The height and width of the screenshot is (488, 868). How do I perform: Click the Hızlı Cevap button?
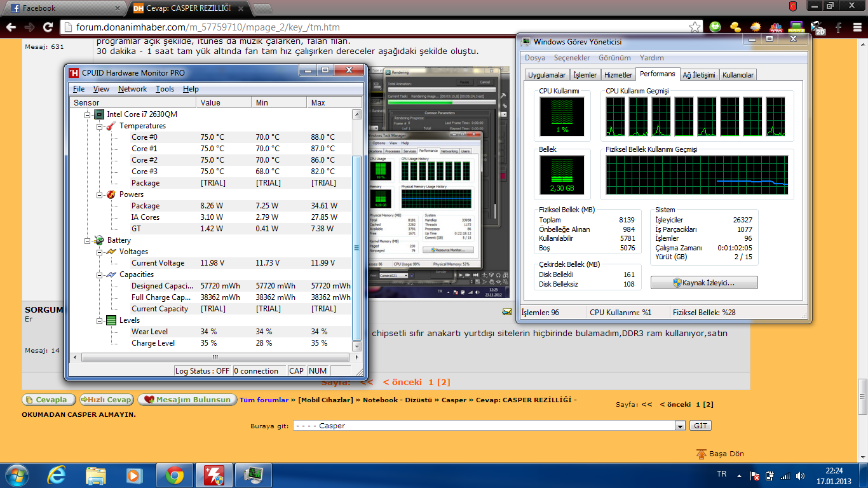106,400
